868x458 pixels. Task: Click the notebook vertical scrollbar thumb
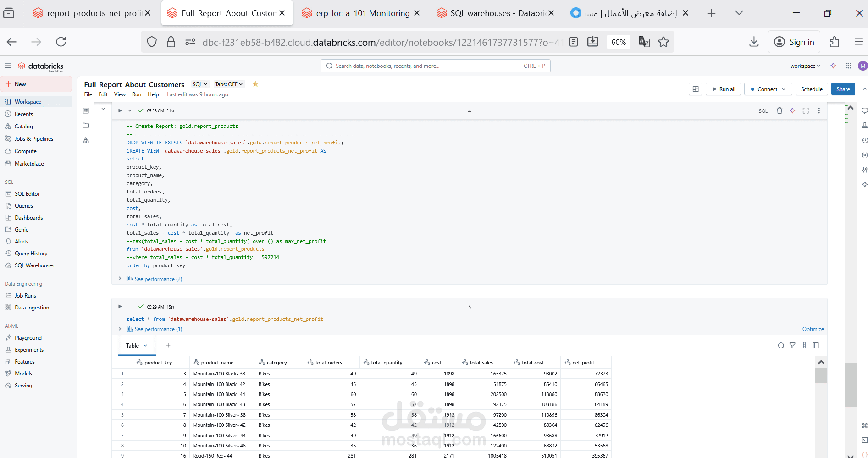pos(851,385)
